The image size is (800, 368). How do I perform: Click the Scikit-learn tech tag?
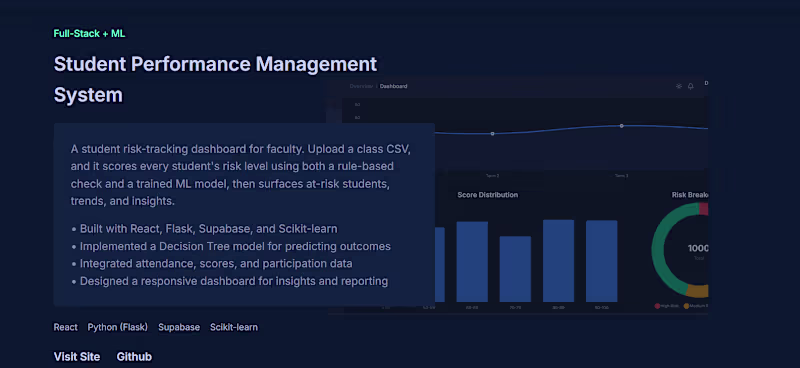[234, 327]
